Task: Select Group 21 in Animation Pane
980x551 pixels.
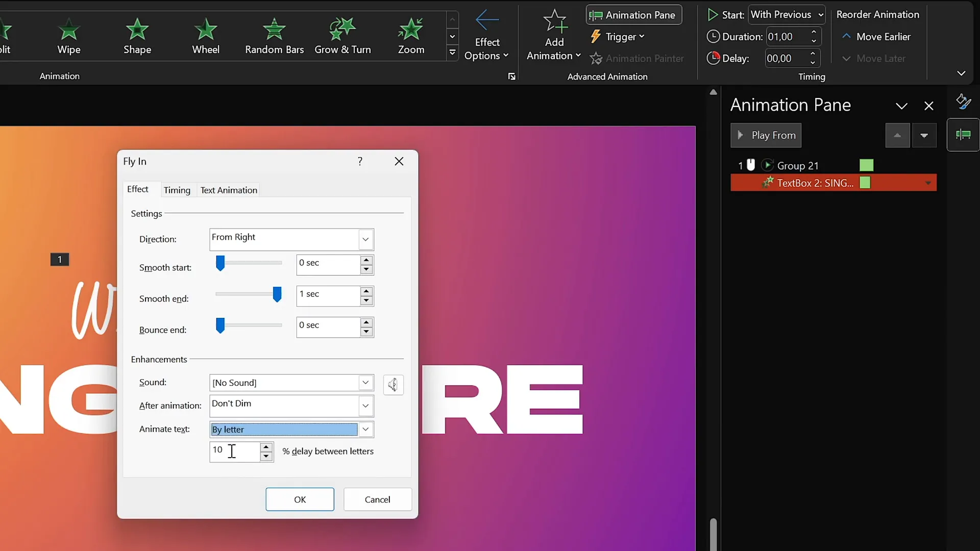Action: pyautogui.click(x=797, y=165)
